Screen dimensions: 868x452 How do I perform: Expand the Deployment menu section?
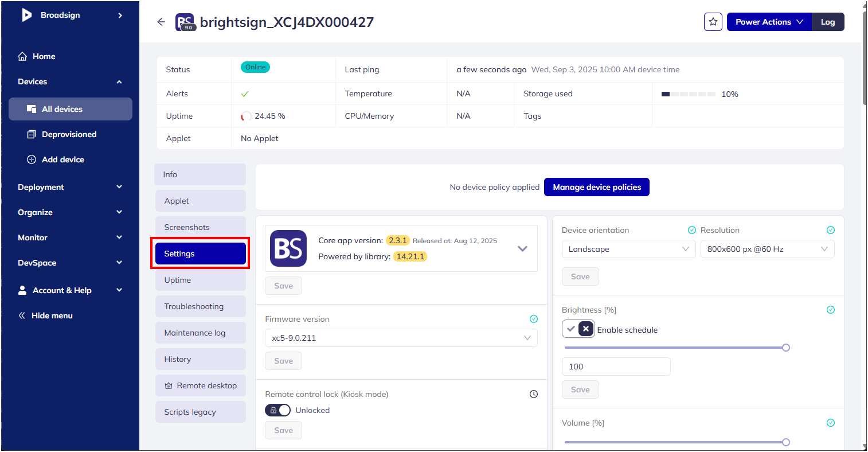[x=119, y=187]
